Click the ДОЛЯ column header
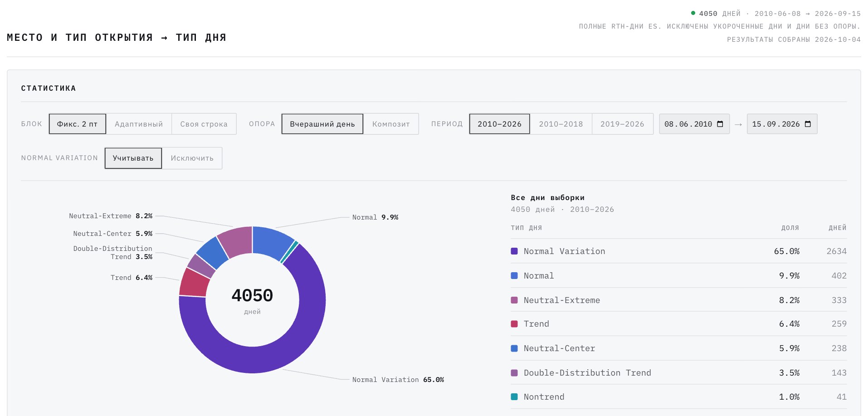 point(790,228)
